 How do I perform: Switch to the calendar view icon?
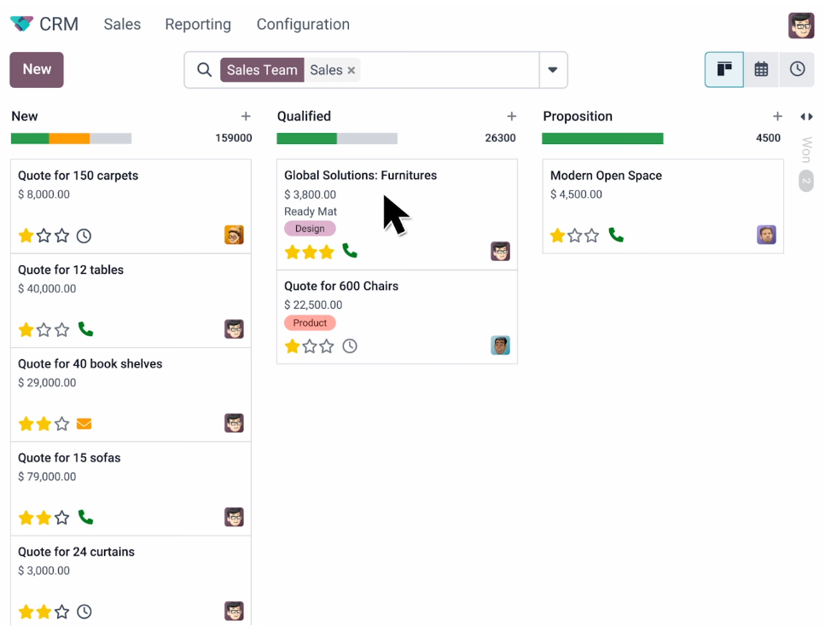click(x=761, y=70)
